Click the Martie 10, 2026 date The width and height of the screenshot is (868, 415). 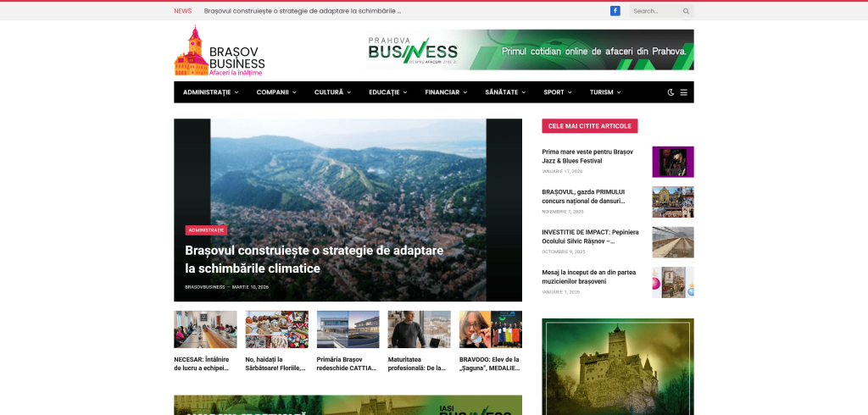tap(250, 287)
